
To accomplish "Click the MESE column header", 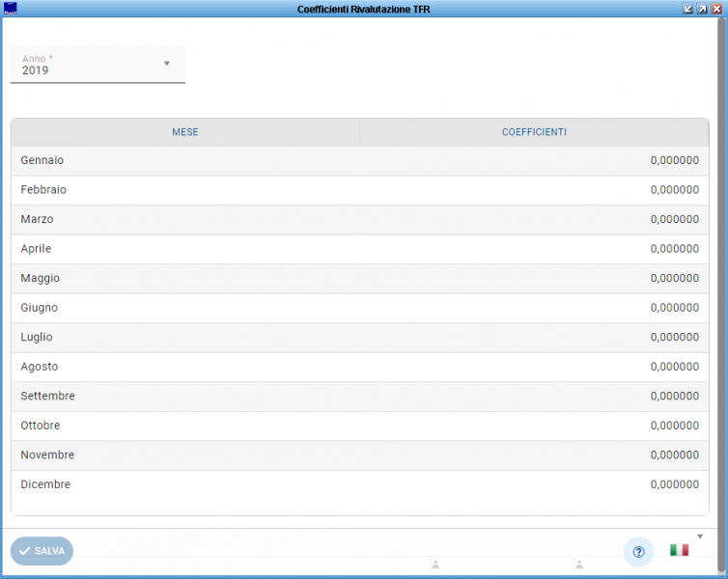I will (x=185, y=132).
